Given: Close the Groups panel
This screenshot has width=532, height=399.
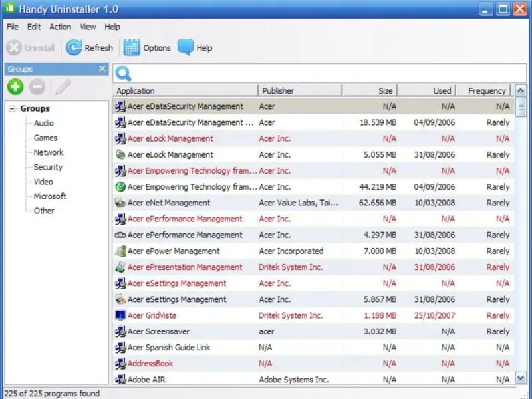Looking at the screenshot, I should [x=102, y=69].
